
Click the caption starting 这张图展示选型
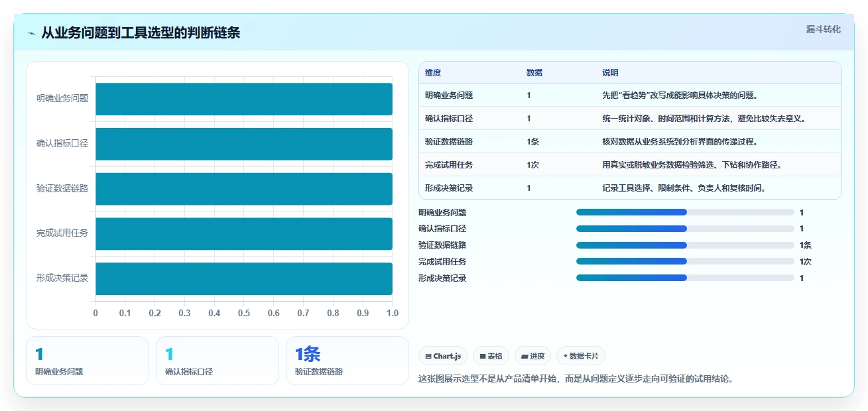[x=576, y=379]
